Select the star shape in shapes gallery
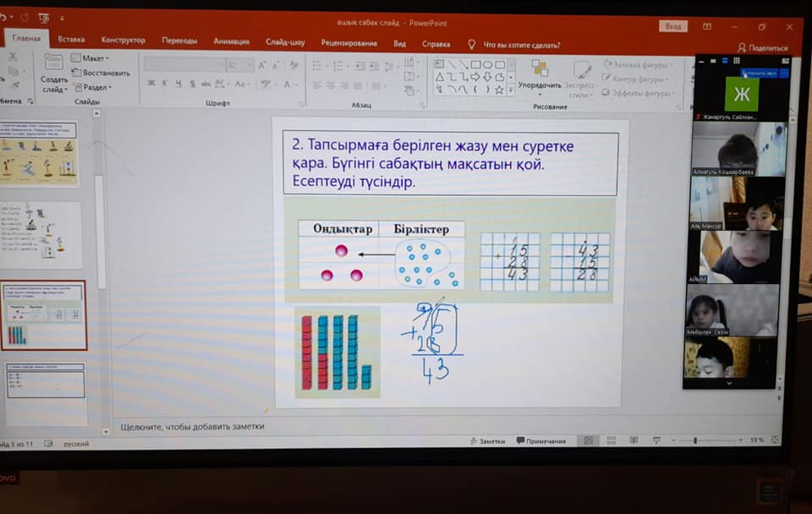This screenshot has width=812, height=514. point(499,89)
